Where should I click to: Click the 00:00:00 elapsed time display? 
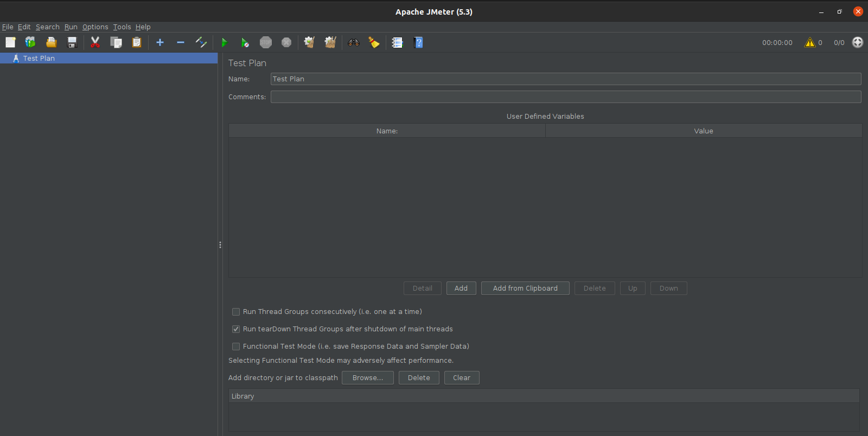[777, 43]
